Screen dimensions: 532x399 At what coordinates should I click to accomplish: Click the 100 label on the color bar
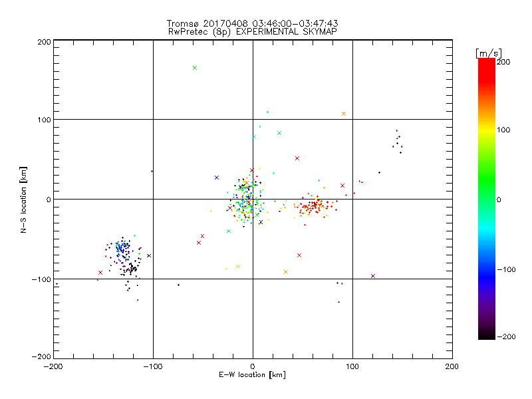(503, 130)
